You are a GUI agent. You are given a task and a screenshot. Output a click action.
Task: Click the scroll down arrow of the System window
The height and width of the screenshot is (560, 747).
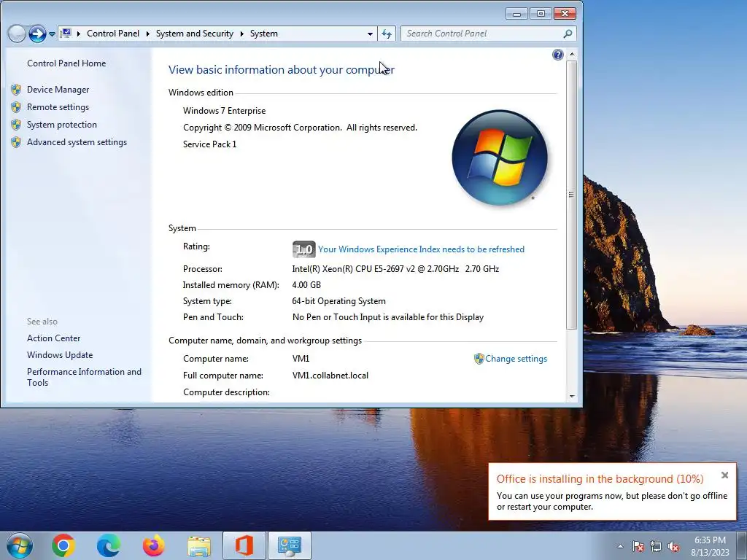[x=572, y=396]
